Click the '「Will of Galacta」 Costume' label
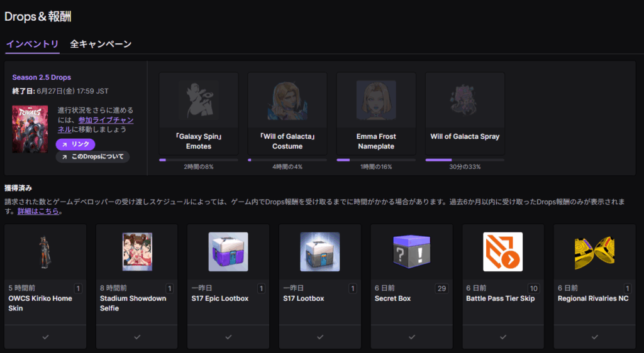This screenshot has width=644, height=353. (x=287, y=141)
